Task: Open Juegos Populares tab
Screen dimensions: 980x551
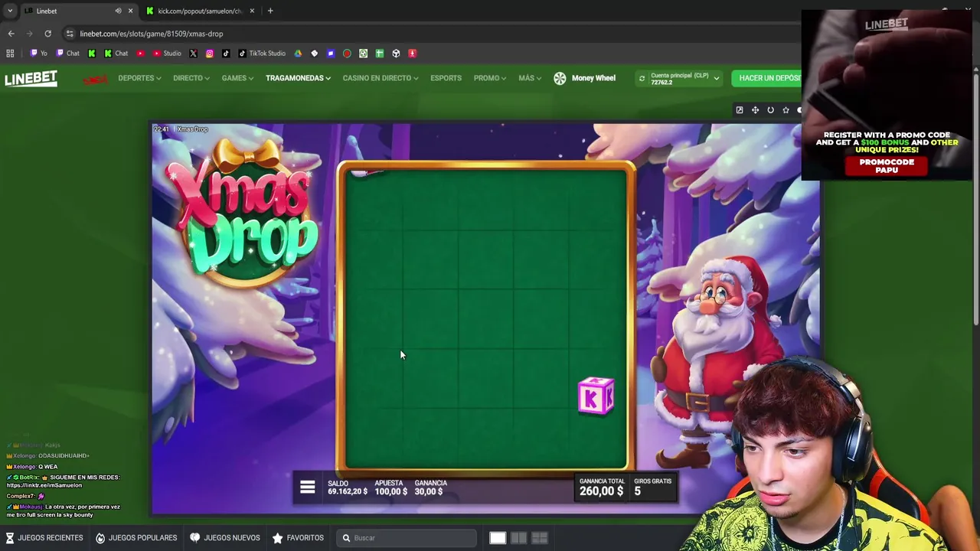Action: coord(136,538)
